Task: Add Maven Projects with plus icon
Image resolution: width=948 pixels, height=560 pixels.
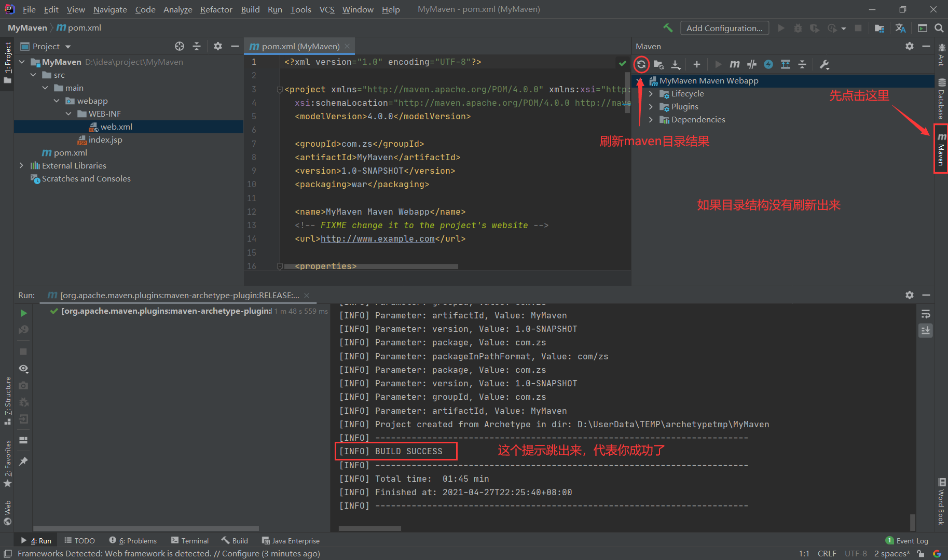Action: pyautogui.click(x=697, y=64)
